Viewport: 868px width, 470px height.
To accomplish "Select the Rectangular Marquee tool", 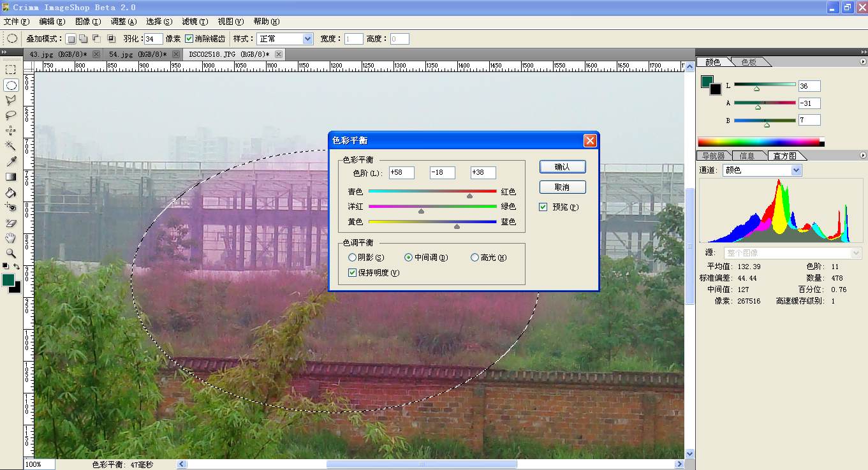I will (x=11, y=70).
